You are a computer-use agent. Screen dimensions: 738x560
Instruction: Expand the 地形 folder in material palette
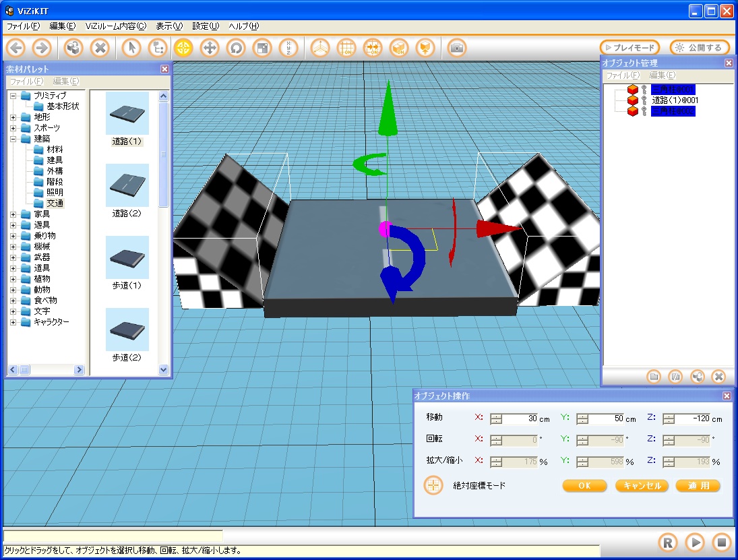[13, 117]
